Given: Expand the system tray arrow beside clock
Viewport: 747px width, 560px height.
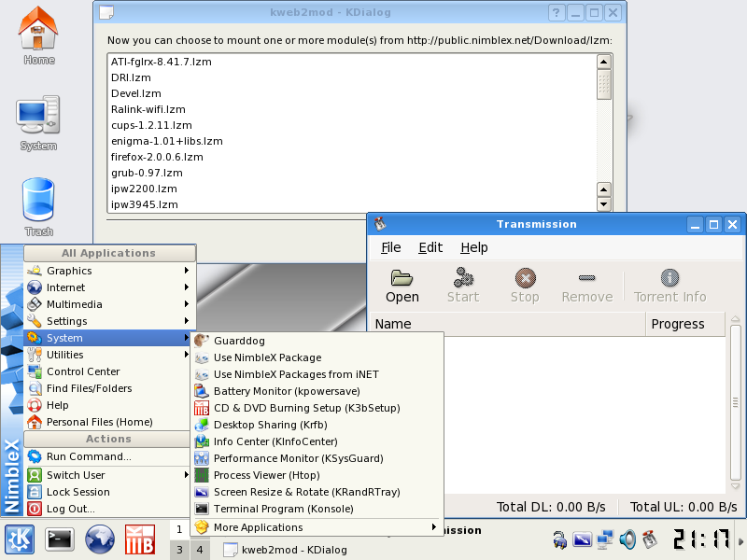Looking at the screenshot, I should pos(740,541).
